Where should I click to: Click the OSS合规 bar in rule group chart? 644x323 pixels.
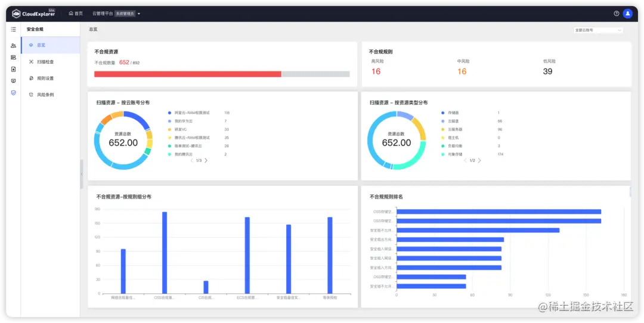pos(165,253)
